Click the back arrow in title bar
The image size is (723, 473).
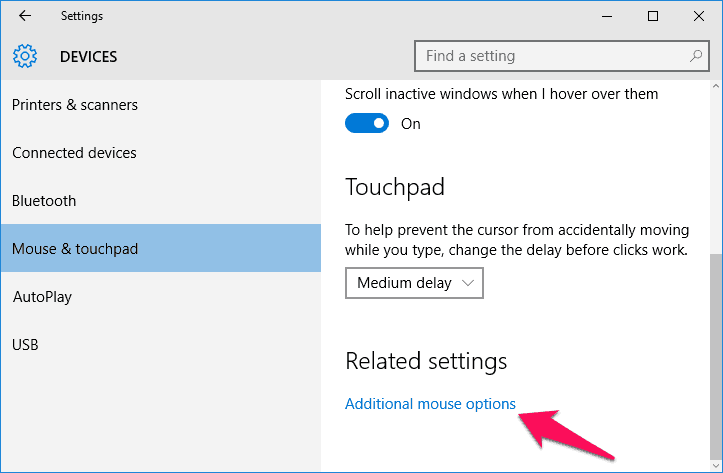tap(25, 16)
